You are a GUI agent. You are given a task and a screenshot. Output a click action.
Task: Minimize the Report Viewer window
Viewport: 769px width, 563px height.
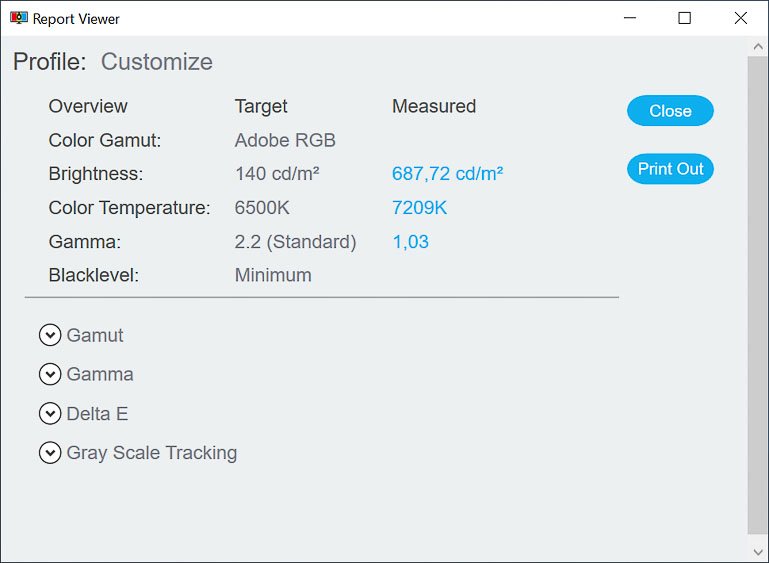(630, 18)
